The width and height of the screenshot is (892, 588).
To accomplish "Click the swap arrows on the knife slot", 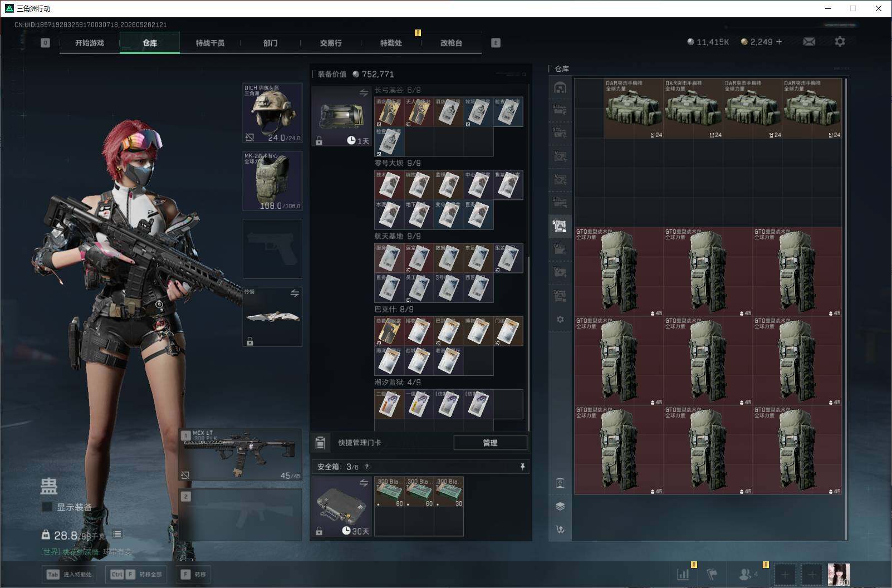I will click(x=295, y=293).
